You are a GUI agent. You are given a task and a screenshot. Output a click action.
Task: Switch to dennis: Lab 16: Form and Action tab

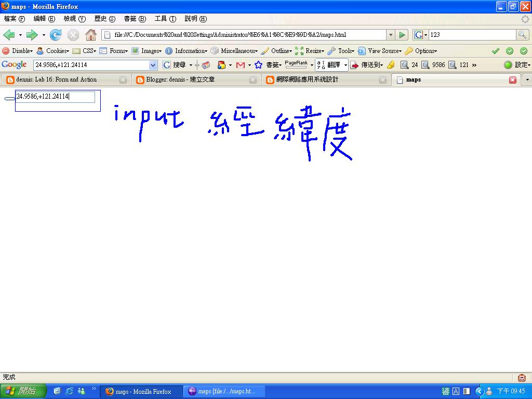click(x=66, y=79)
